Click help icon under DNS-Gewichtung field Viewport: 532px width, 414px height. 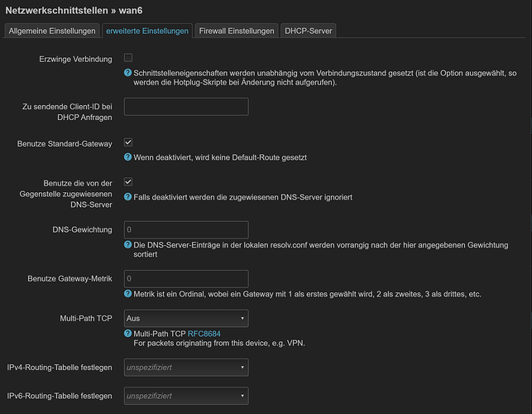pos(127,245)
